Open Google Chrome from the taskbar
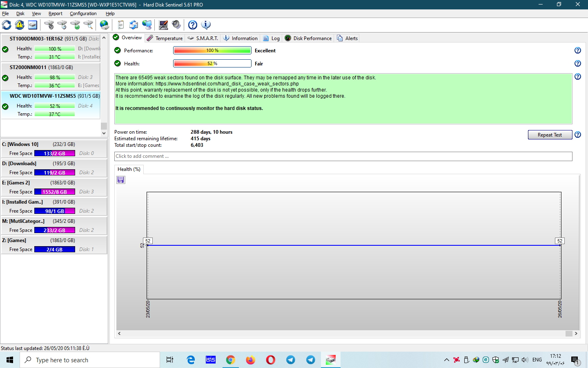The height and width of the screenshot is (368, 588). pyautogui.click(x=230, y=360)
